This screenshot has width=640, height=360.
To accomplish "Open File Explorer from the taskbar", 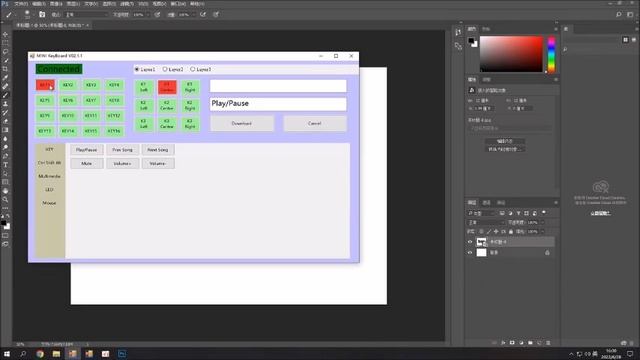I will coord(56,354).
